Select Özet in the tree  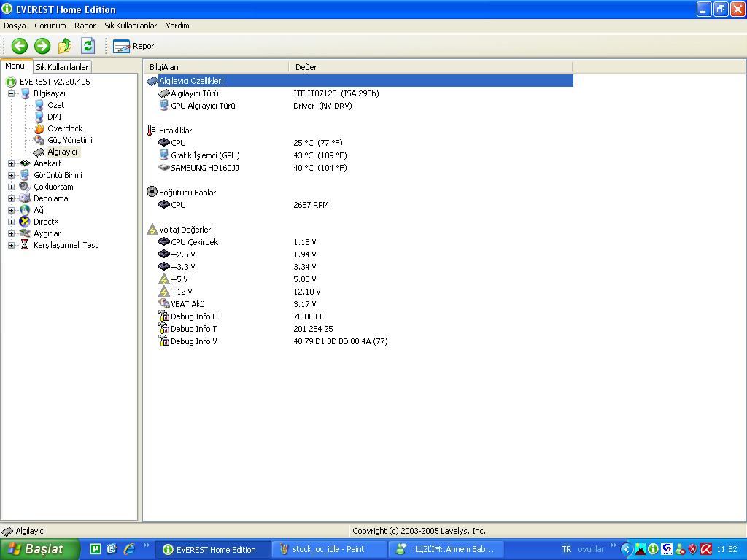click(x=55, y=105)
